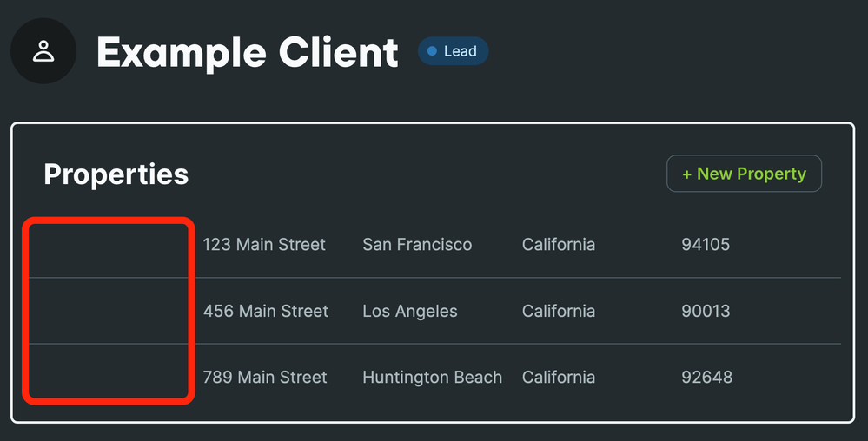Click the person avatar icon
Screen dimensions: 868x441
43,51
